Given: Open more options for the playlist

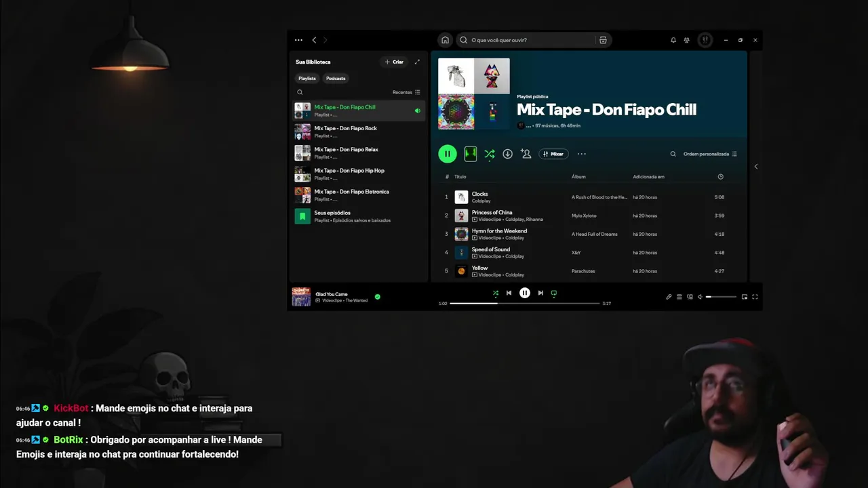Looking at the screenshot, I should pyautogui.click(x=581, y=154).
